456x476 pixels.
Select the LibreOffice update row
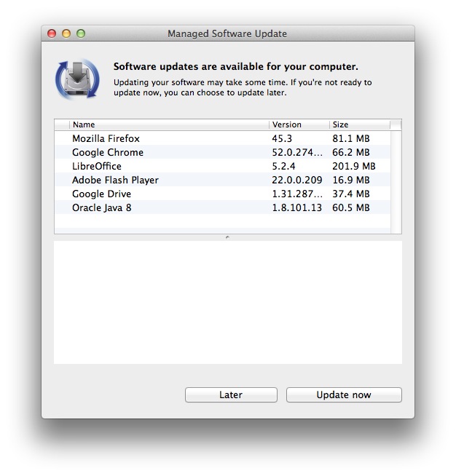coord(222,166)
